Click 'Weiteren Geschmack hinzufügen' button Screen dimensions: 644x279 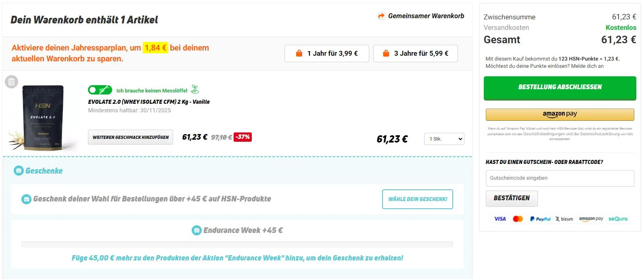(x=130, y=137)
